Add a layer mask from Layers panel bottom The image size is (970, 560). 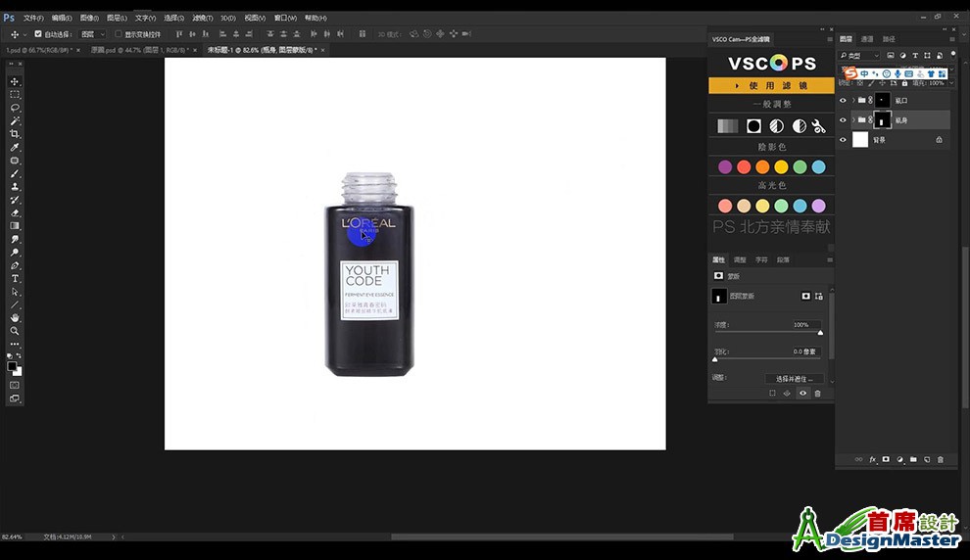tap(886, 460)
